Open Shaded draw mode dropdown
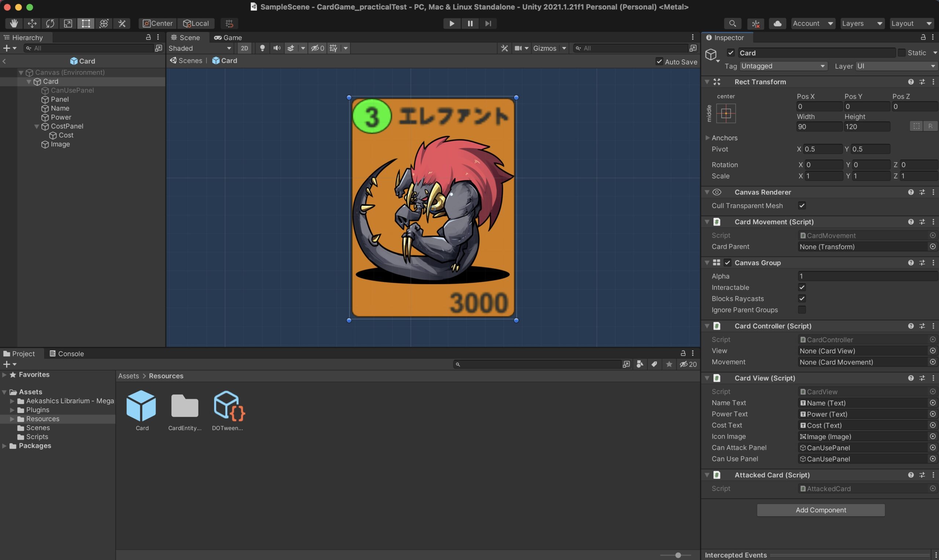The image size is (939, 560). (200, 48)
